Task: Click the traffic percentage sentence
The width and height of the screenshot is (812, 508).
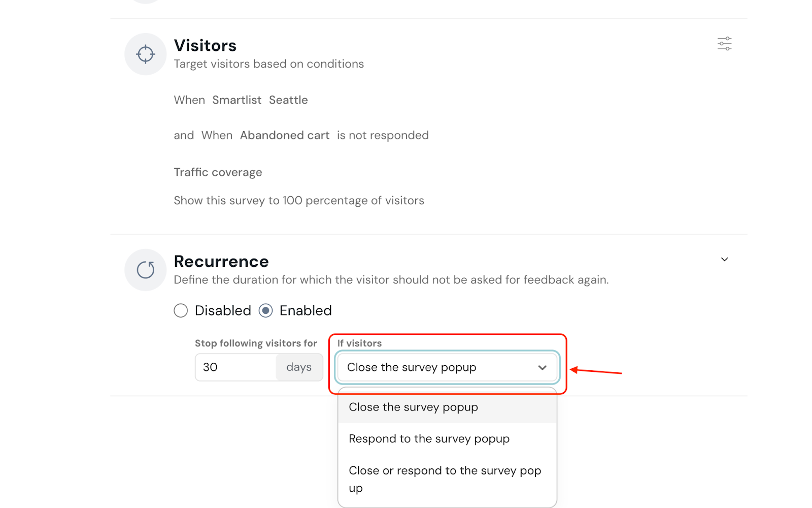Action: 299,201
